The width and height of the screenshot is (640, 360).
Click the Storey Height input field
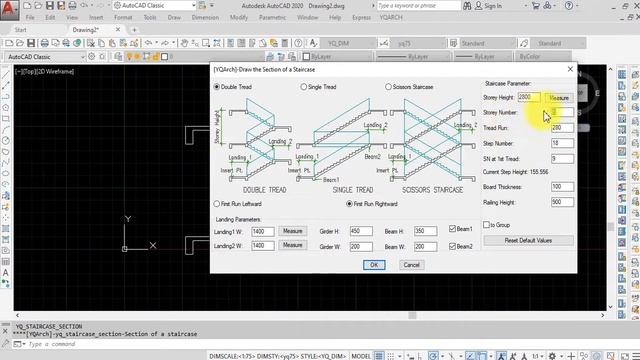pyautogui.click(x=529, y=97)
